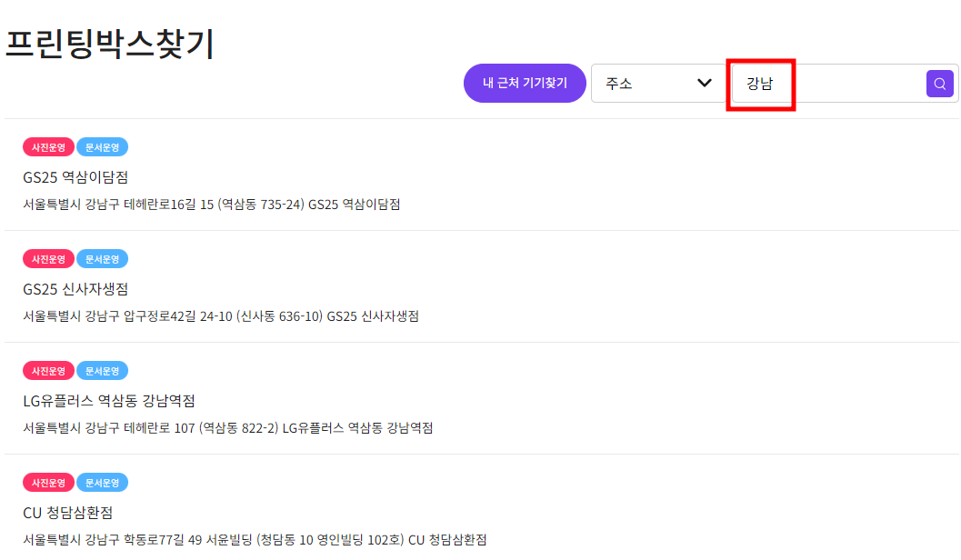Open the GS25 신사자생점 listing

pos(73,289)
